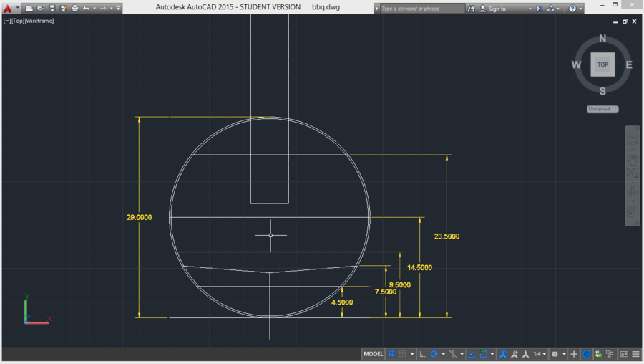
Task: Click the TOP face of ViewCube
Action: pyautogui.click(x=602, y=64)
